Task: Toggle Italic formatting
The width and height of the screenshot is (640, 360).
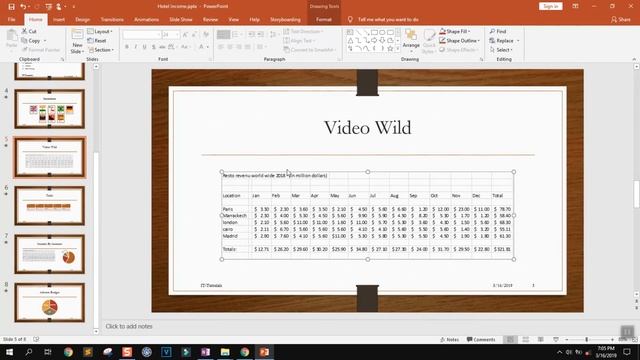Action: tap(136, 47)
